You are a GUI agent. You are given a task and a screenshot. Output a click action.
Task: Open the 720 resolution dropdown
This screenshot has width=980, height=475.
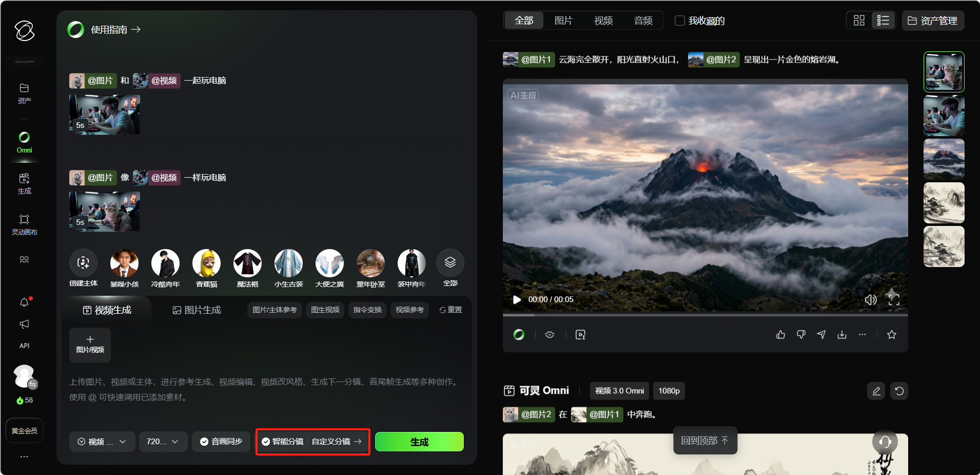click(162, 442)
